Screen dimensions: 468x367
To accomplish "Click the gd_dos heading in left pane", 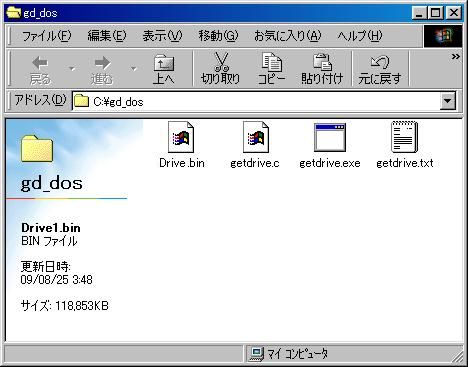I will click(x=52, y=183).
